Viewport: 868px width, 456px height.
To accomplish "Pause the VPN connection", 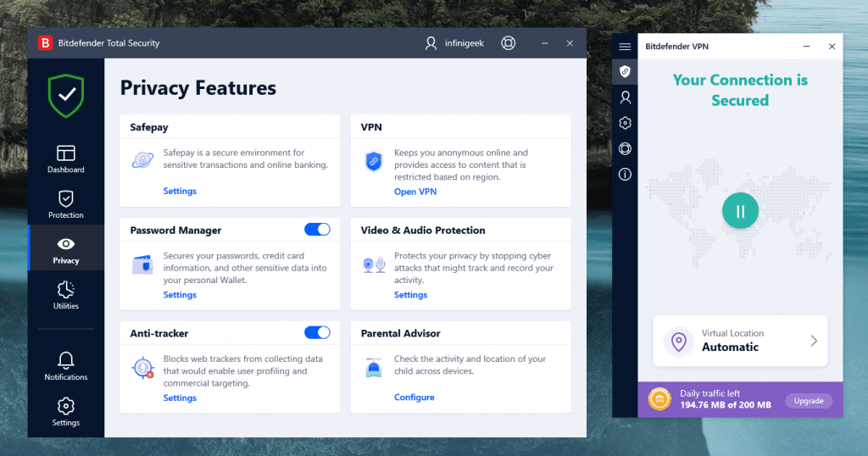I will 740,211.
